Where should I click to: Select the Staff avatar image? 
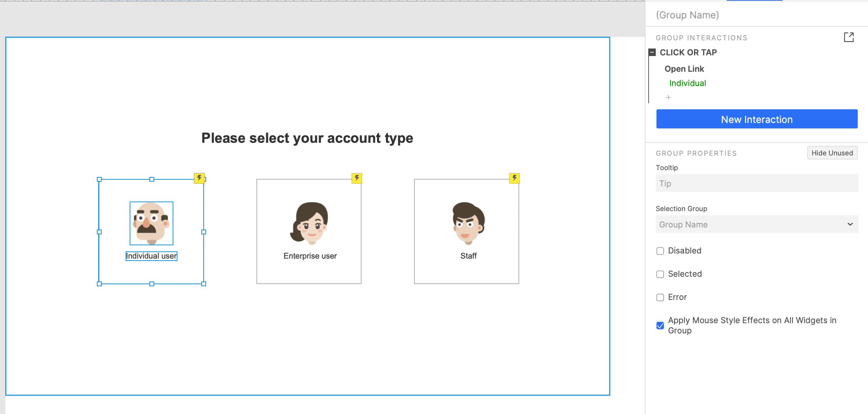(x=468, y=223)
